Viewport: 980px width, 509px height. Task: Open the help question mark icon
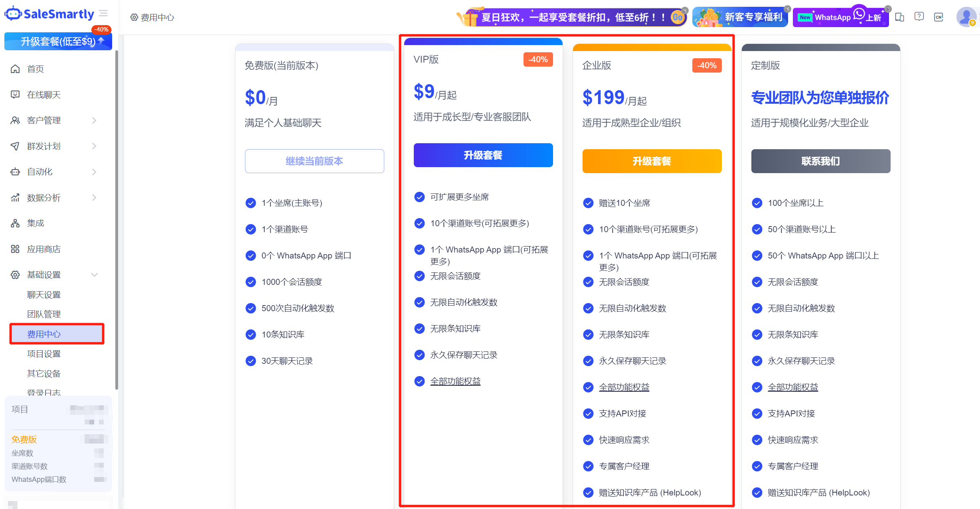919,17
